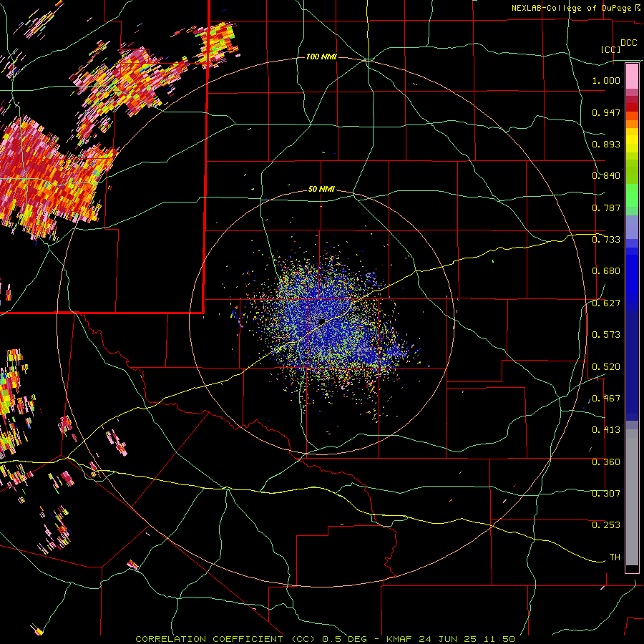The height and width of the screenshot is (644, 644).
Task: Click the 0.893 legend value
Action: pos(606,144)
